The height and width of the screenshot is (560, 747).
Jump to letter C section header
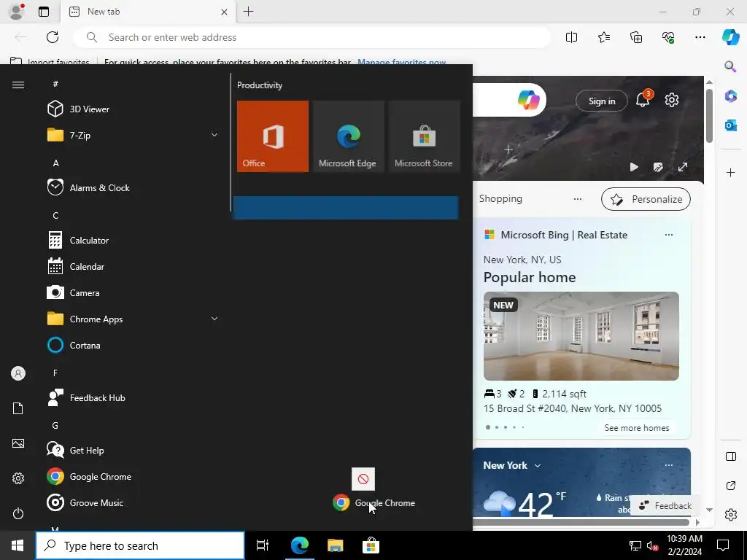(x=55, y=215)
